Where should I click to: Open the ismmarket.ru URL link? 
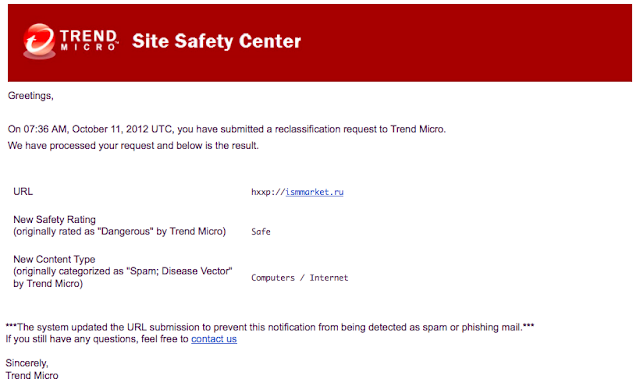[x=314, y=192]
